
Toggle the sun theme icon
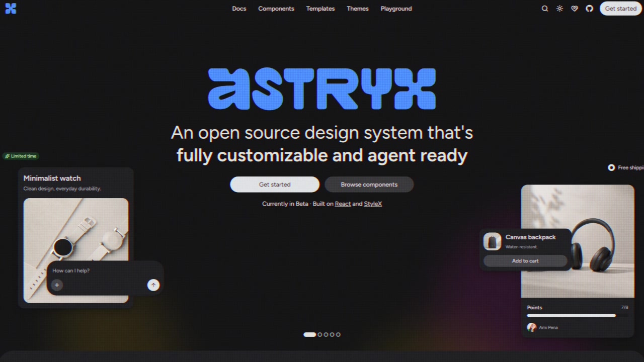point(559,9)
